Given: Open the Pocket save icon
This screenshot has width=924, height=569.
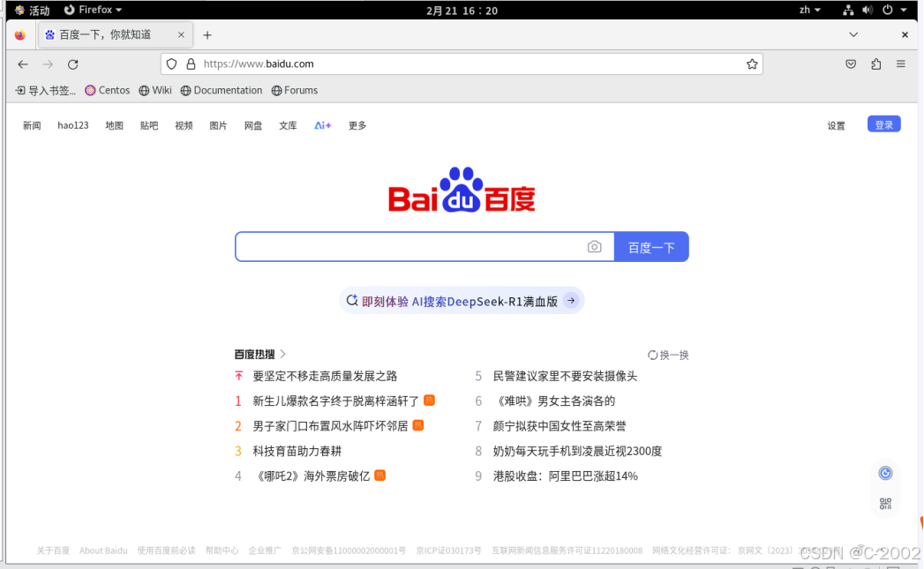Looking at the screenshot, I should [851, 64].
